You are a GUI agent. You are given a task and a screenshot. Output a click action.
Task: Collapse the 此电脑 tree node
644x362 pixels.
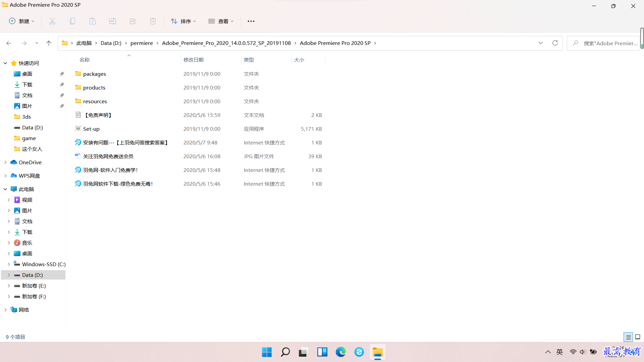[x=5, y=189]
